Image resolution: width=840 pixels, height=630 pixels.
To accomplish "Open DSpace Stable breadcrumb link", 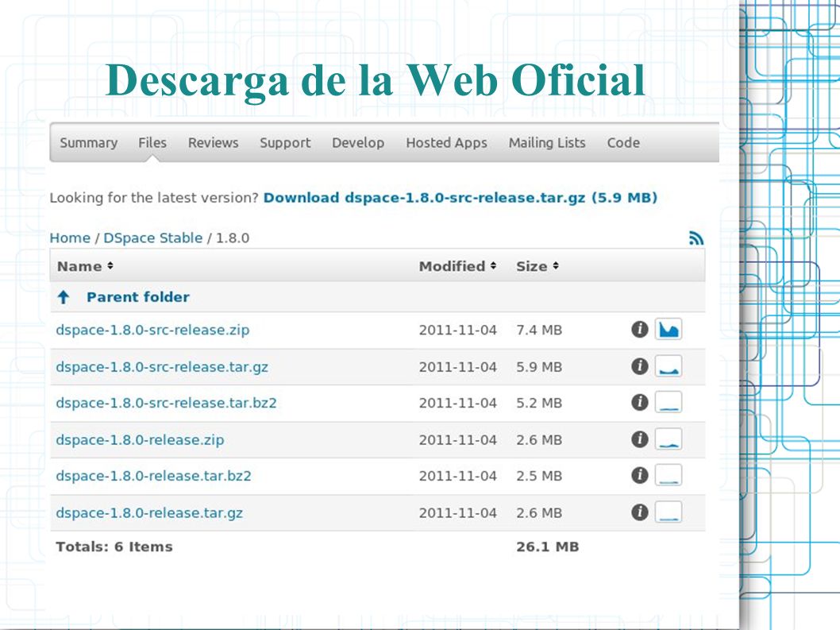I will [x=152, y=238].
